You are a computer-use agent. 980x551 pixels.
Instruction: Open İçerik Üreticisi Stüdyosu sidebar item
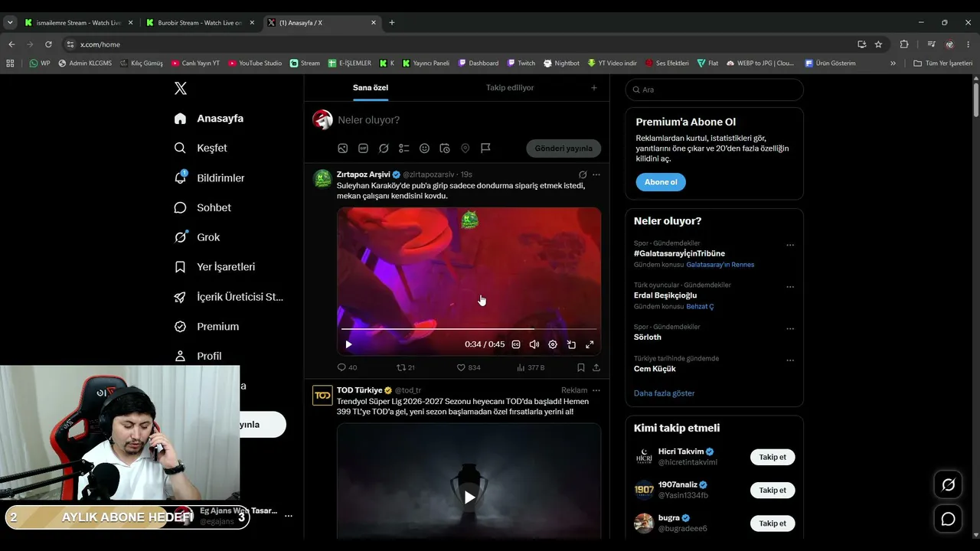pyautogui.click(x=229, y=297)
